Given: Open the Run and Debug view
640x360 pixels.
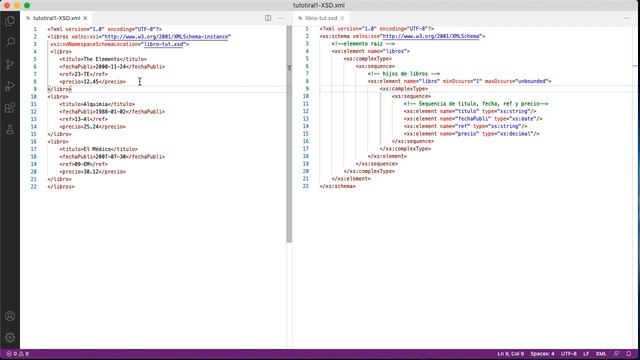Looking at the screenshot, I should coord(10,86).
